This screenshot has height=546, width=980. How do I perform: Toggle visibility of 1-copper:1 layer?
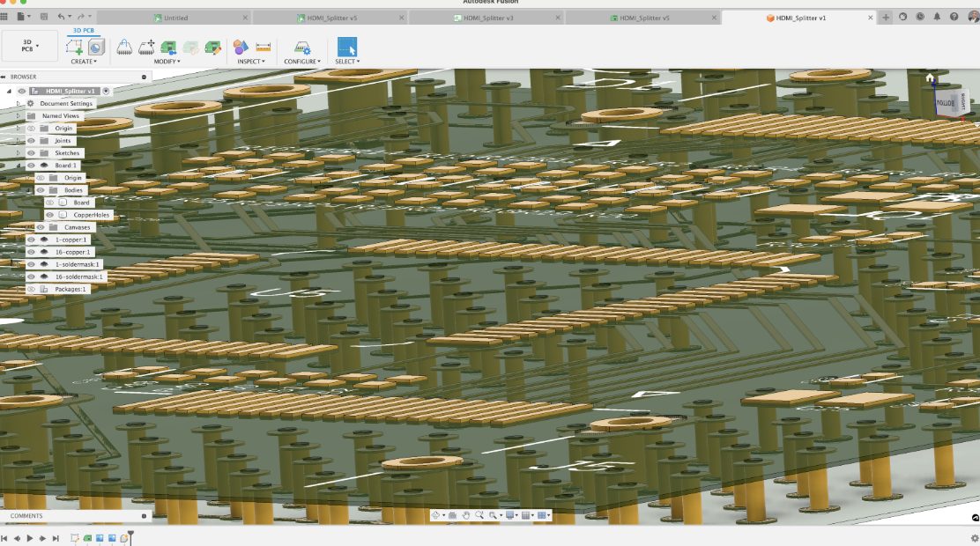click(31, 240)
